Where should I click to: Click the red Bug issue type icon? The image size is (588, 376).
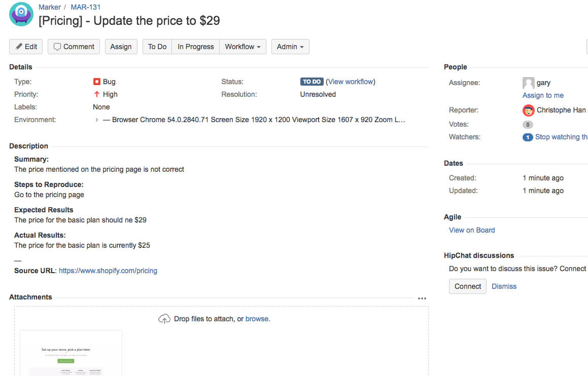tap(96, 82)
